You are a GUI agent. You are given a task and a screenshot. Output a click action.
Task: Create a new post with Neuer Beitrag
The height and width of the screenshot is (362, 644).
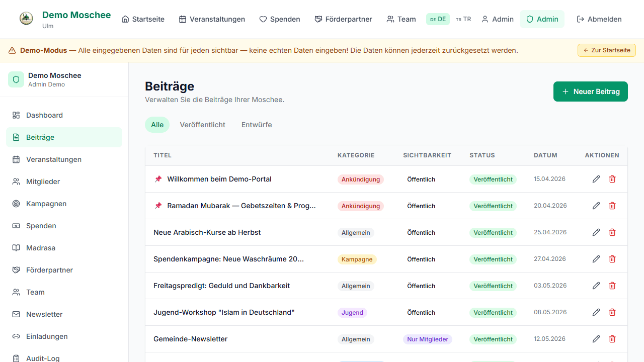[591, 92]
